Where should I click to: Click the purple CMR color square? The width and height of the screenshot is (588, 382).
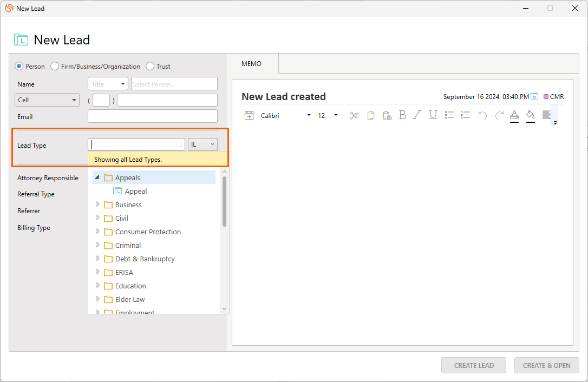point(546,97)
